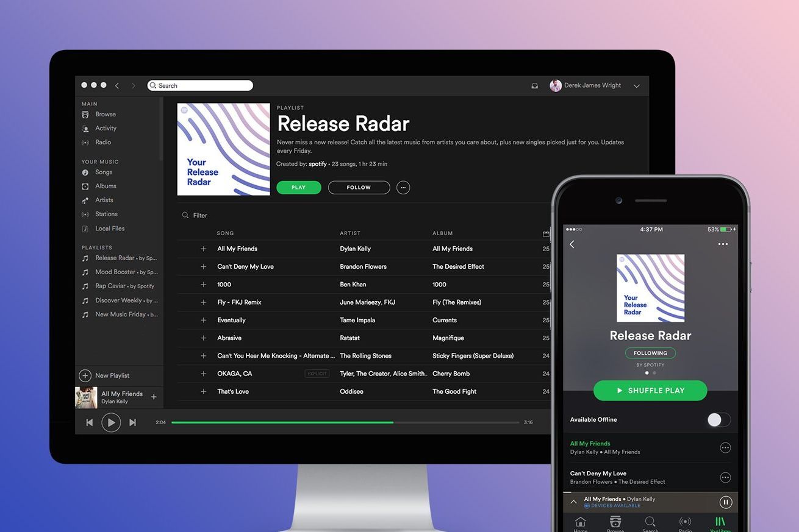Screen dimensions: 799x532
Task: Toggle the plus next to 'Eventually'
Action: [203, 320]
